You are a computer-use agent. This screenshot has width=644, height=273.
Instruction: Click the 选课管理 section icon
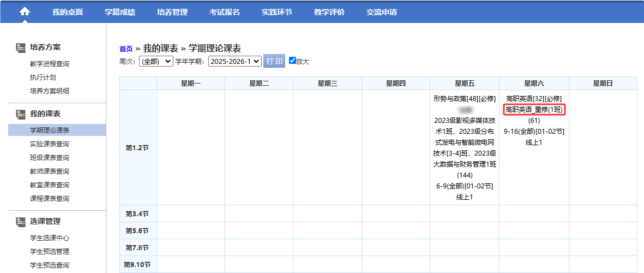tap(21, 222)
